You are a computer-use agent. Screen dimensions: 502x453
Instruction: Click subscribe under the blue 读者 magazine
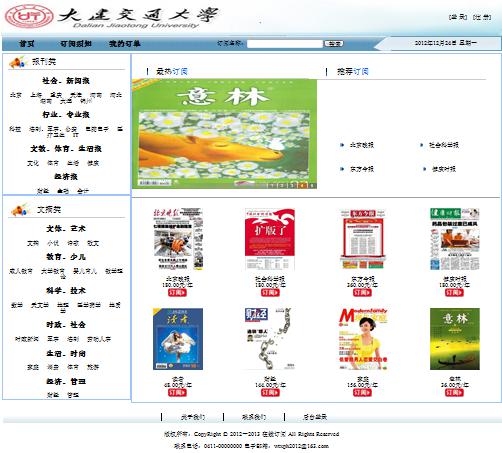click(x=177, y=393)
